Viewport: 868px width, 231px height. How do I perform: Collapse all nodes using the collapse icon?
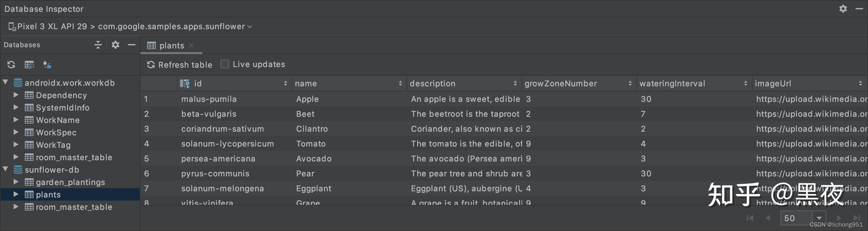click(98, 44)
